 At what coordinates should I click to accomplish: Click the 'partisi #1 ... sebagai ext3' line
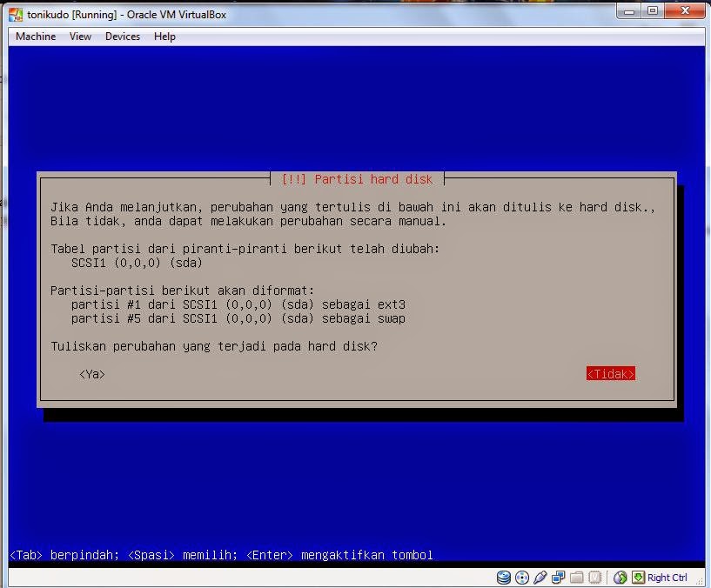(238, 304)
